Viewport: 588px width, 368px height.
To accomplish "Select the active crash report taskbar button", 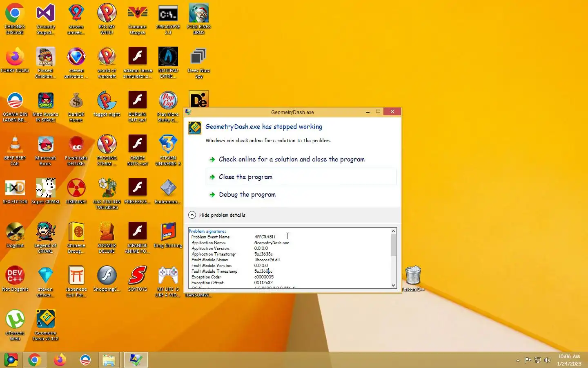I will click(x=136, y=360).
